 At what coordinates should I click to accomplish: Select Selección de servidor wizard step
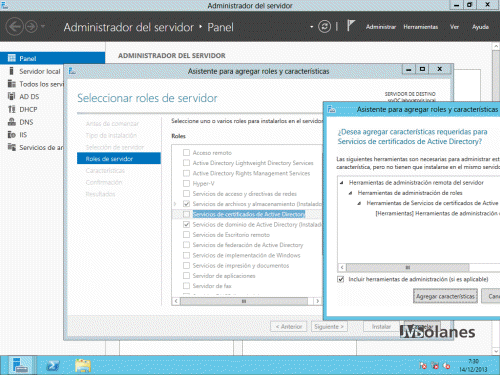pyautogui.click(x=115, y=147)
